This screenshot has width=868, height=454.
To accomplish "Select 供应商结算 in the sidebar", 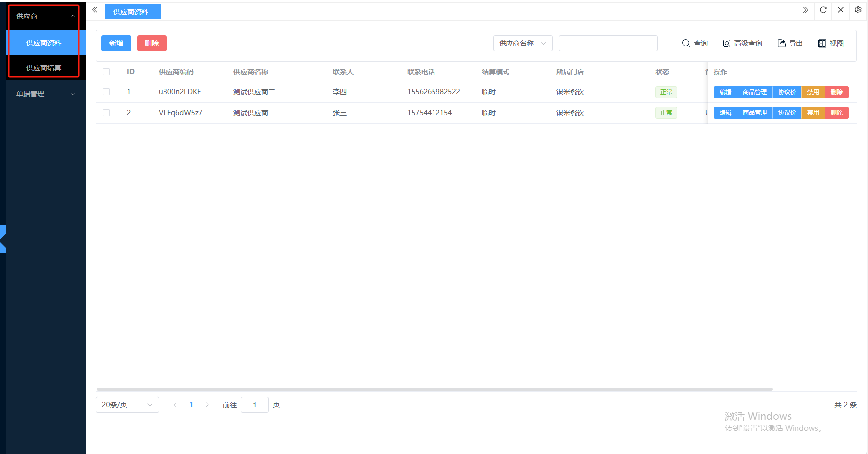I will click(x=44, y=68).
